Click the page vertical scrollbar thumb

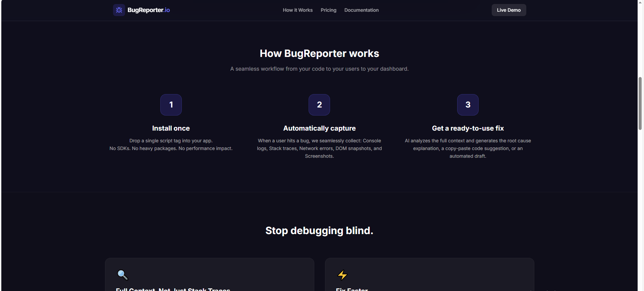coord(640,103)
